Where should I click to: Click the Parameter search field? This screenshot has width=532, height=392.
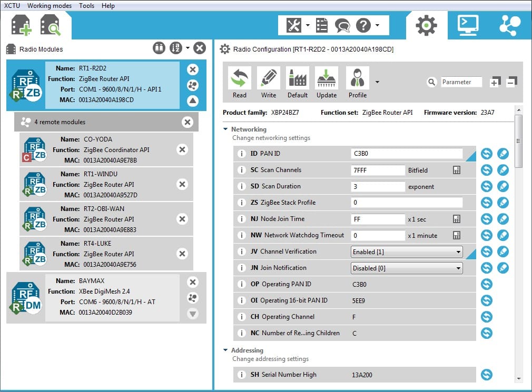462,82
